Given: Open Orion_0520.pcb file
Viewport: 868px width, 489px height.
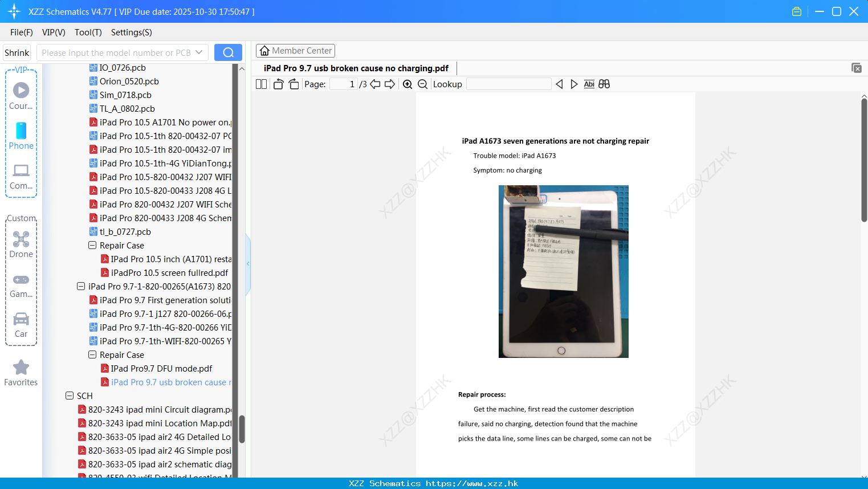Looking at the screenshot, I should tap(129, 81).
